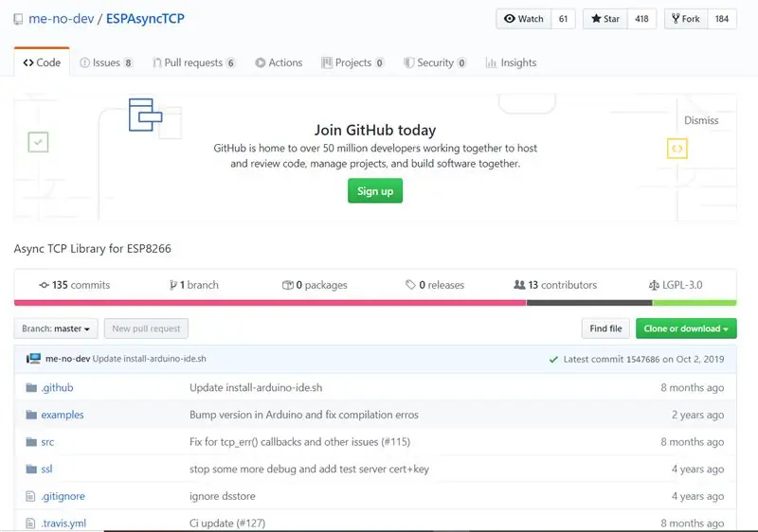Open the 0 releases link
This screenshot has height=532, width=758.
point(435,285)
